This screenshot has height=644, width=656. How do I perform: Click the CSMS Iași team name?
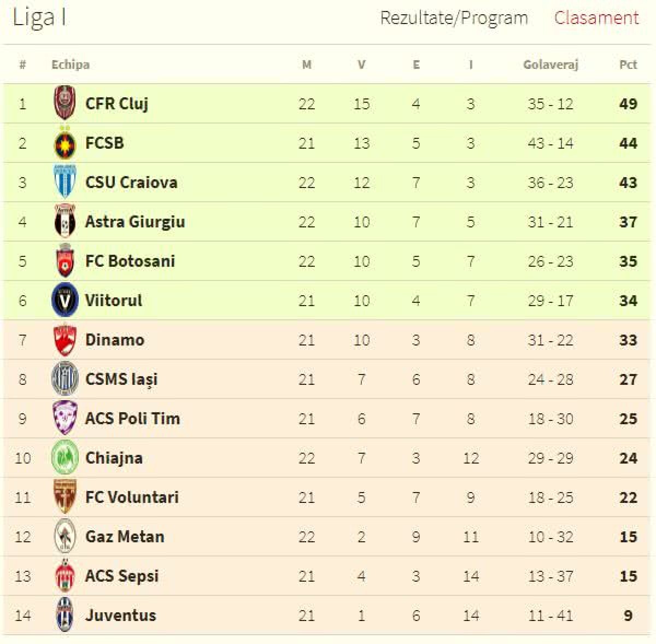coord(121,379)
